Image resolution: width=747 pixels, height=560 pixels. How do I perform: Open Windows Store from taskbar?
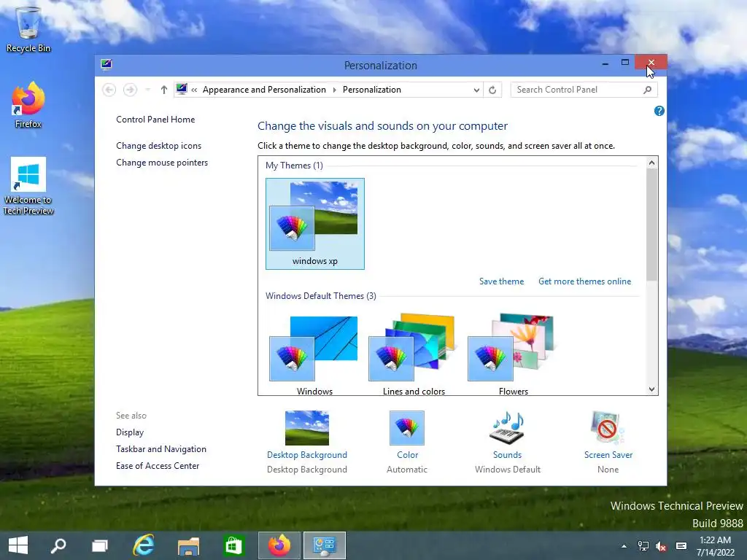pyautogui.click(x=233, y=545)
